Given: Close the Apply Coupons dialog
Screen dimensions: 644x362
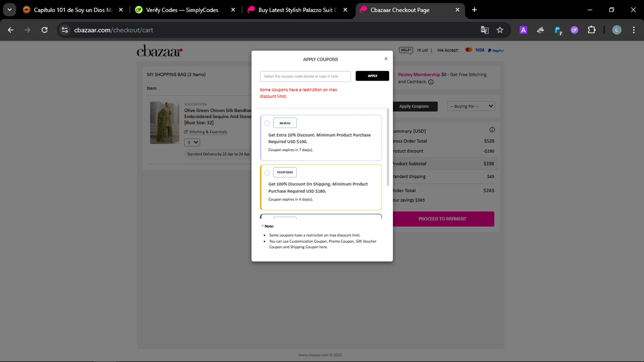Looking at the screenshot, I should coord(386,59).
